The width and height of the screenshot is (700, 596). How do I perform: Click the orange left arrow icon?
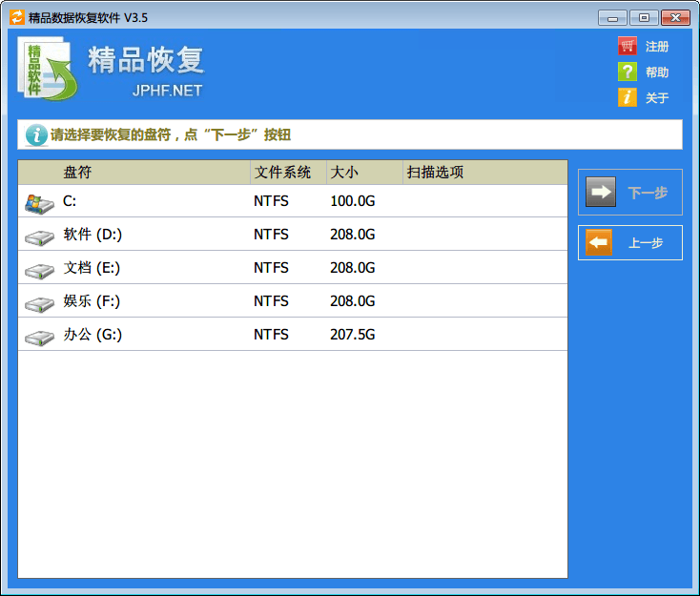pos(599,242)
